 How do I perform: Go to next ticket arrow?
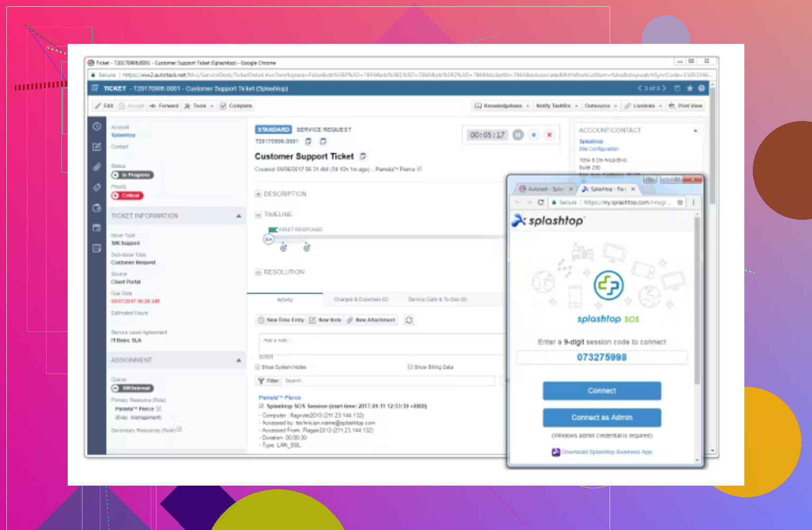[664, 88]
